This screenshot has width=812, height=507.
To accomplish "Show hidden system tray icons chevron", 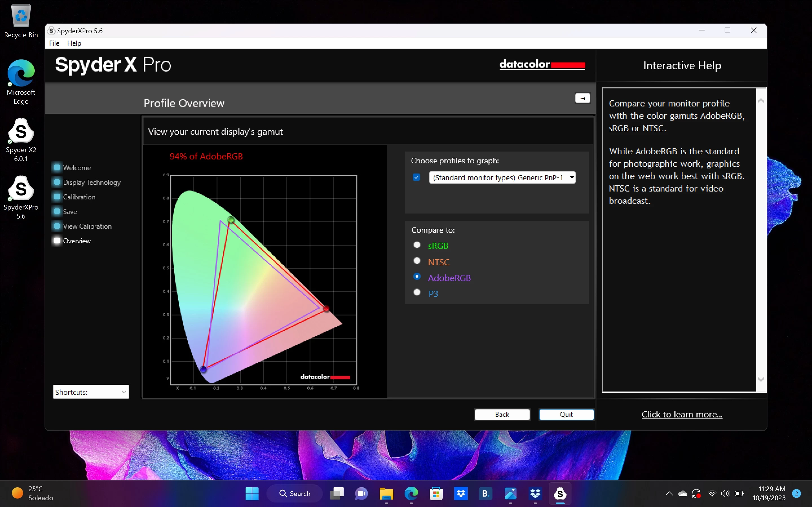I will 669,493.
